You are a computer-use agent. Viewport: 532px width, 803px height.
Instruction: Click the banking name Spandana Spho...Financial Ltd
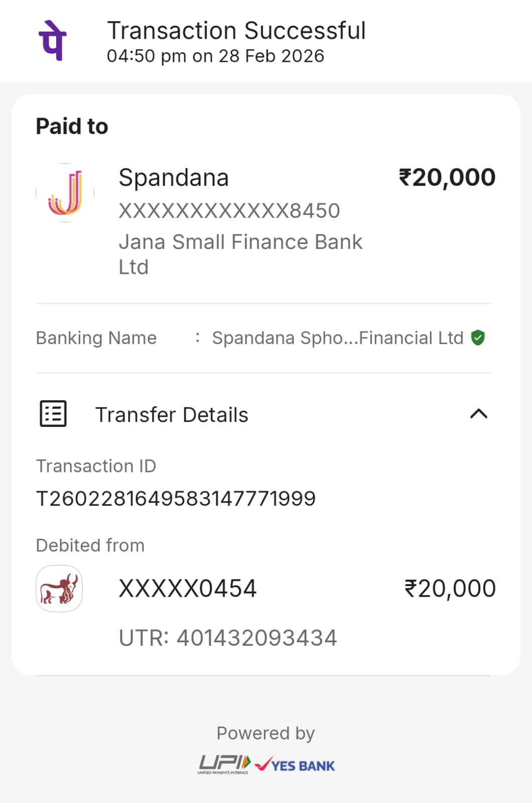point(337,338)
